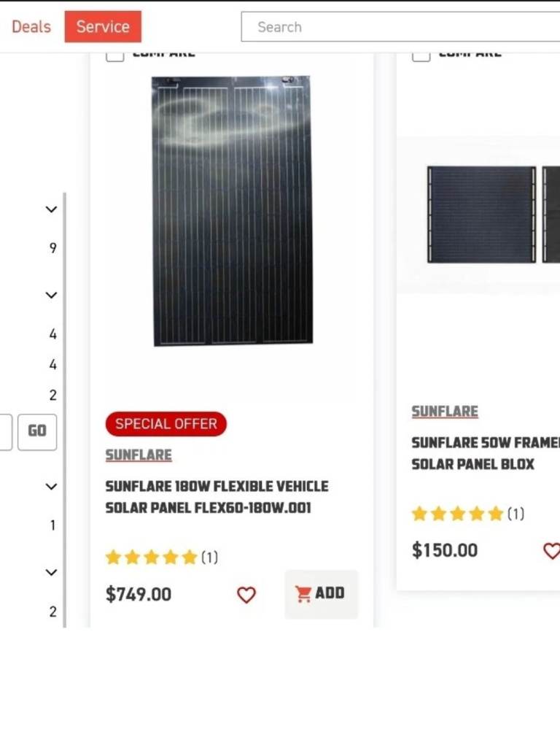The width and height of the screenshot is (560, 729).
Task: Tick Compare checkbox for the 180W flexible panel
Action: pyautogui.click(x=115, y=54)
